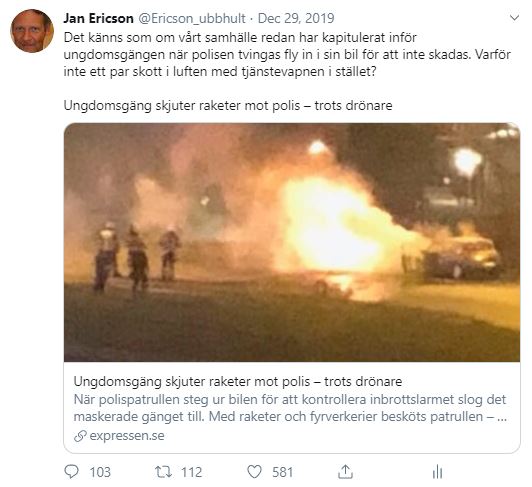Click the @Ericson_ubbhult handle

192,18
